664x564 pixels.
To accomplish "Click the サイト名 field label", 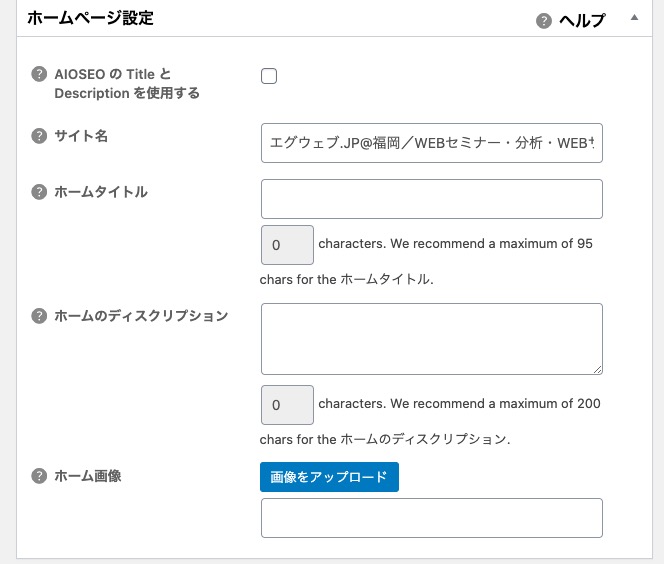I will coord(81,136).
